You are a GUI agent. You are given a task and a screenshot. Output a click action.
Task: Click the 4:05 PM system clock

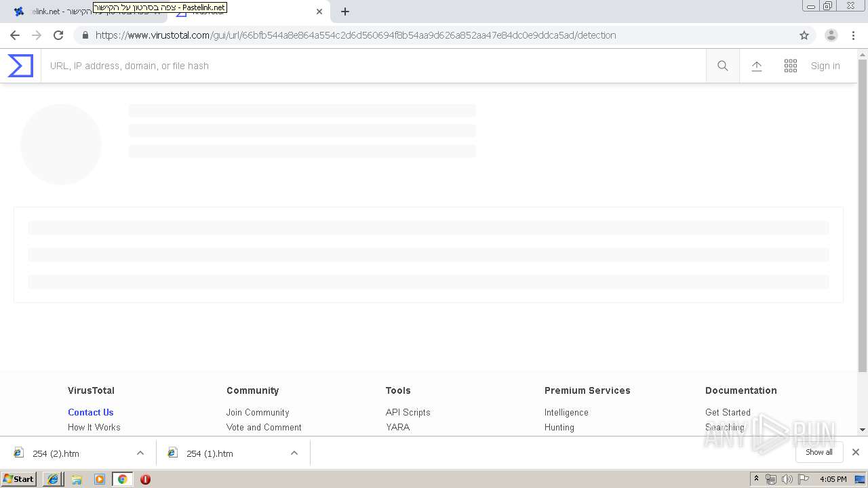(833, 479)
